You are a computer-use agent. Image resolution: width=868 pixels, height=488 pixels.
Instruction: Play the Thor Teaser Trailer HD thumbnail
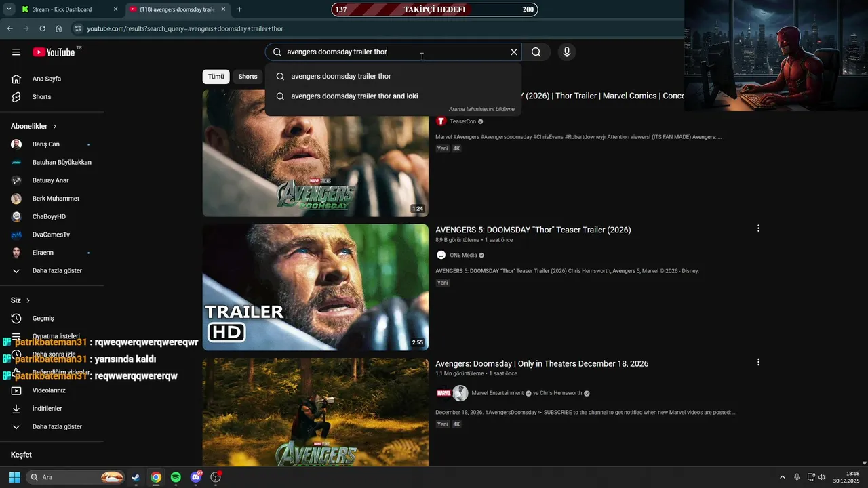[315, 287]
